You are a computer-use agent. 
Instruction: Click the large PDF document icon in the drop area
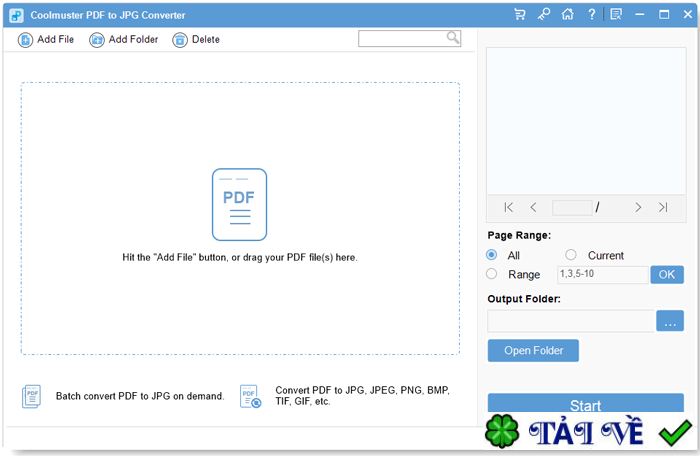[x=239, y=205]
